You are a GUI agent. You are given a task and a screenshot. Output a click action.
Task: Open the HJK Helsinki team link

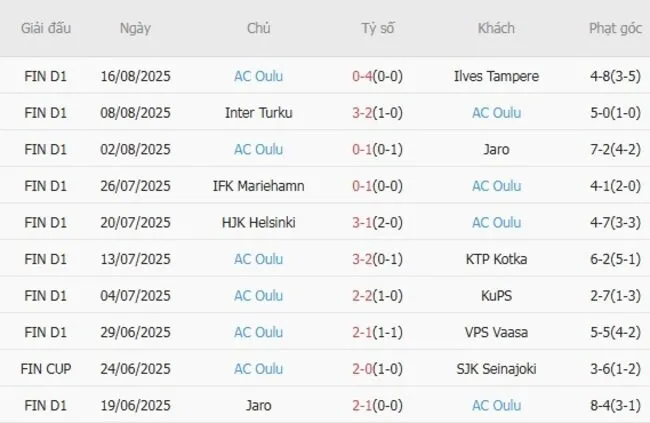pos(259,223)
